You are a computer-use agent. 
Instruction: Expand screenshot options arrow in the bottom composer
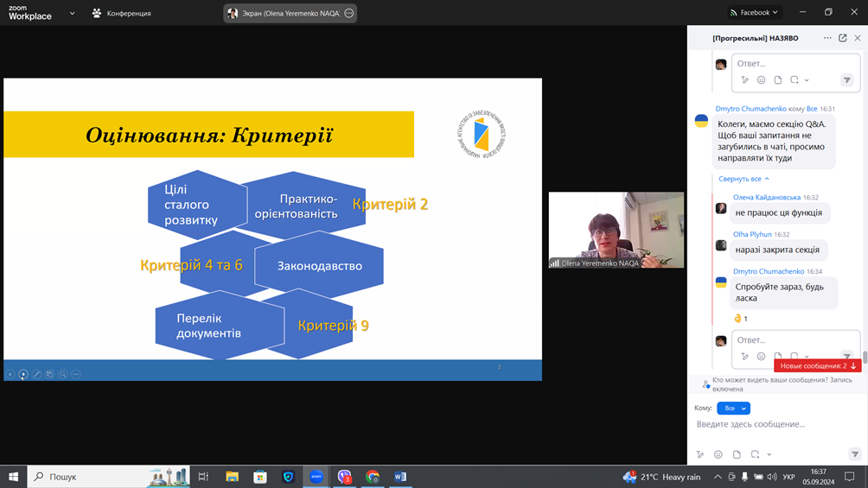click(769, 454)
